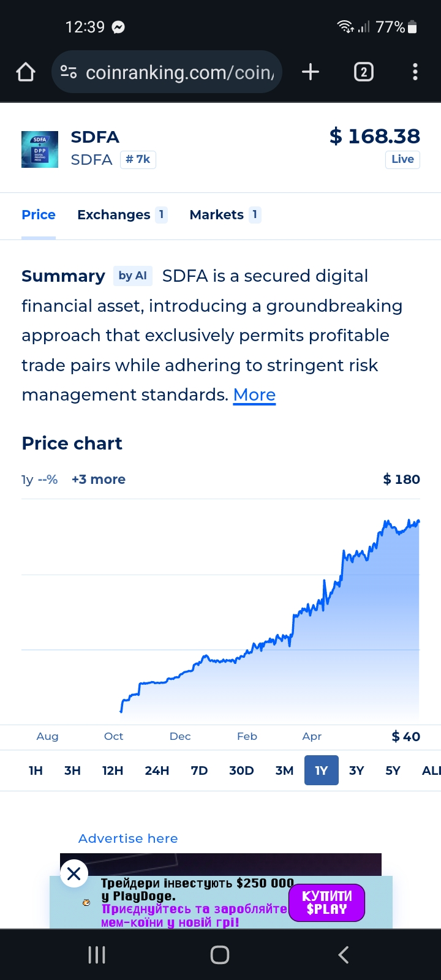Tap the SDFA coin logo
Screen dimensions: 441x980
click(40, 149)
